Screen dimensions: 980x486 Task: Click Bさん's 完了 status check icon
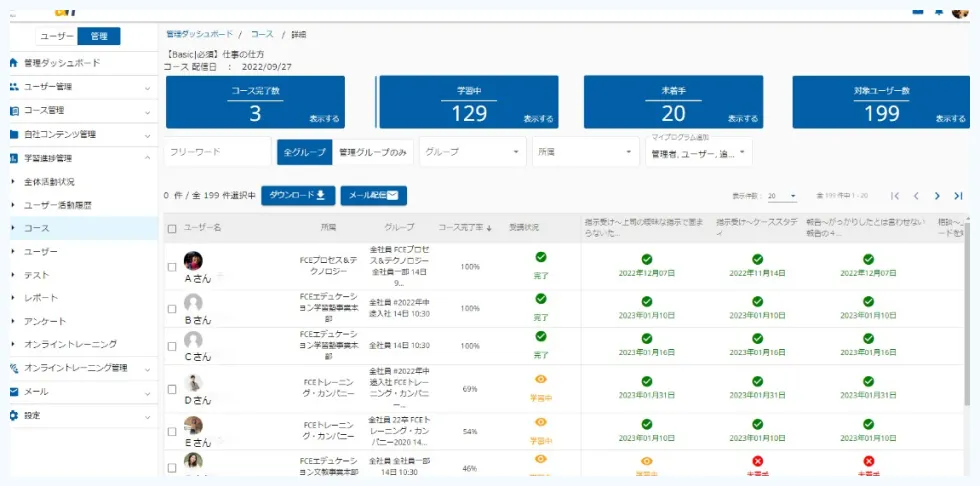(541, 299)
